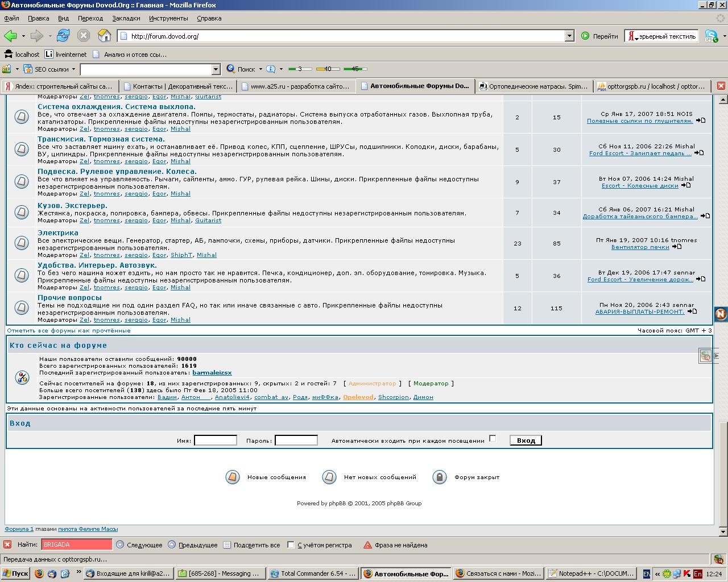The image size is (728, 582).
Task: Toggle Highlight all (Подсветить все) option
Action: click(251, 544)
